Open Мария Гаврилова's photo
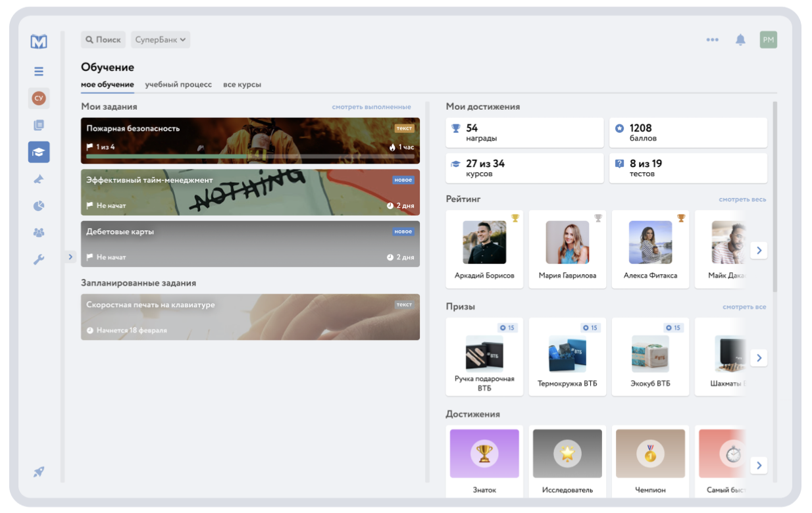 tap(567, 243)
